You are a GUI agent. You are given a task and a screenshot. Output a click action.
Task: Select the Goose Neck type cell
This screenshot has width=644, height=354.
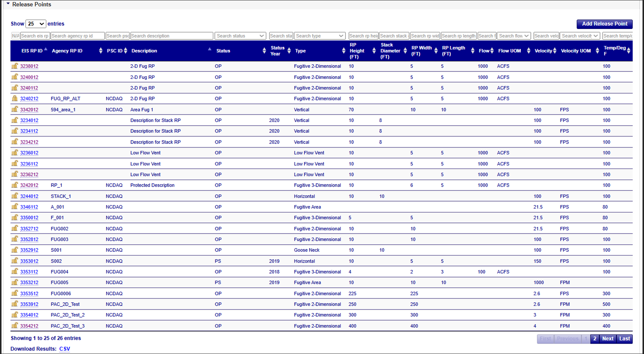307,250
